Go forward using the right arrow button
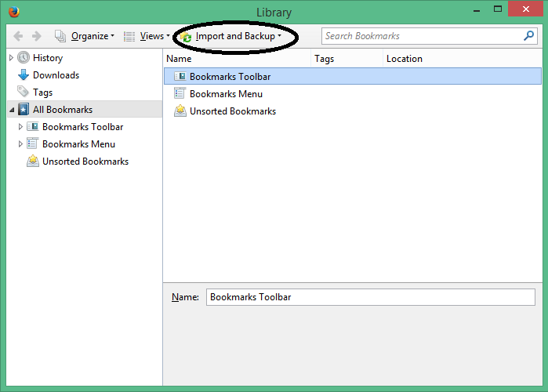This screenshot has height=392, width=548. point(36,36)
